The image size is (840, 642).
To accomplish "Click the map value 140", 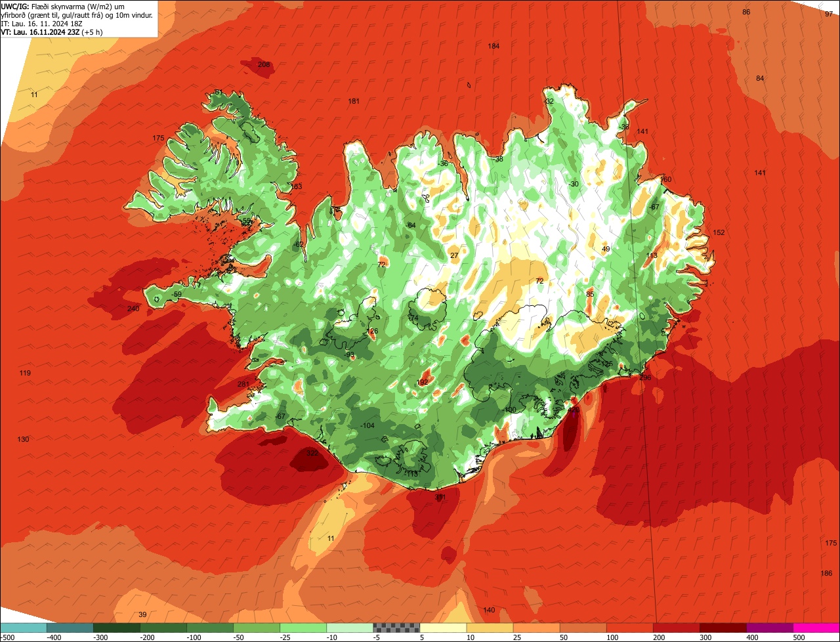I will pos(489,610).
